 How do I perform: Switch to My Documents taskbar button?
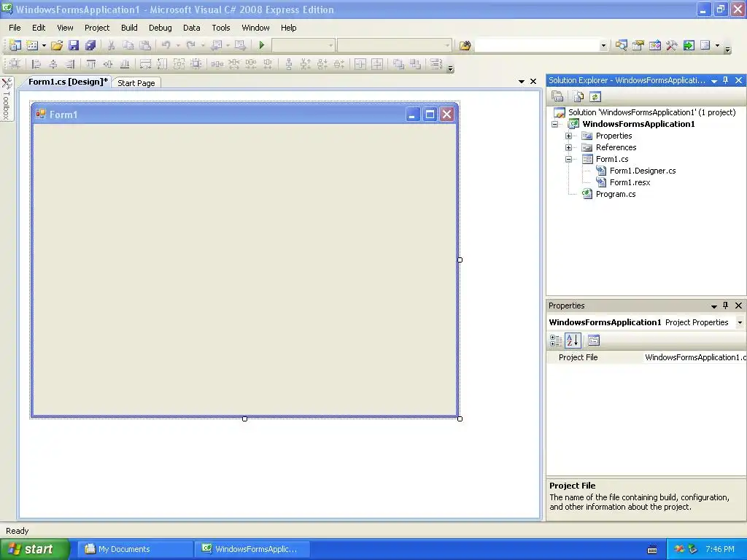tap(135, 549)
